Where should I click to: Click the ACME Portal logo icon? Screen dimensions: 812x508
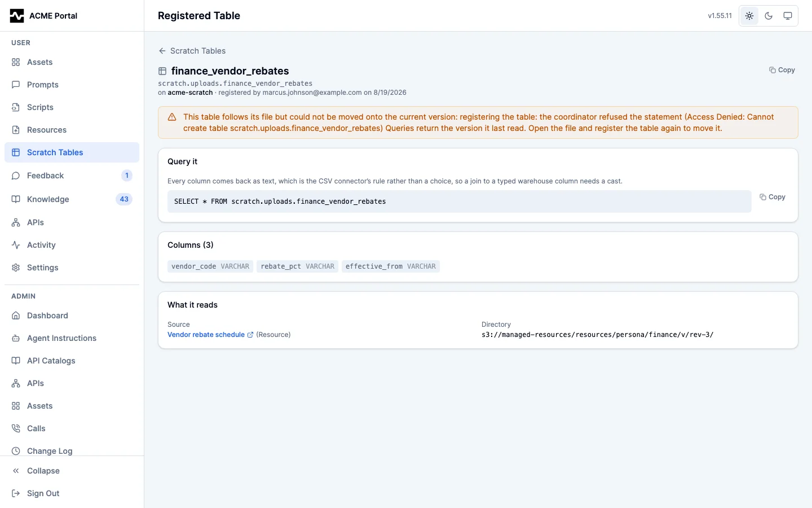pyautogui.click(x=17, y=16)
